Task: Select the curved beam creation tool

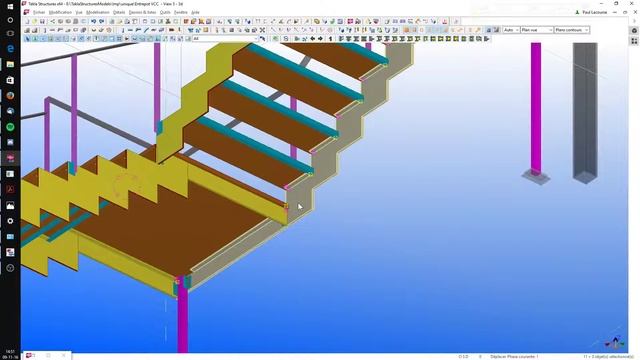Action: (x=146, y=30)
